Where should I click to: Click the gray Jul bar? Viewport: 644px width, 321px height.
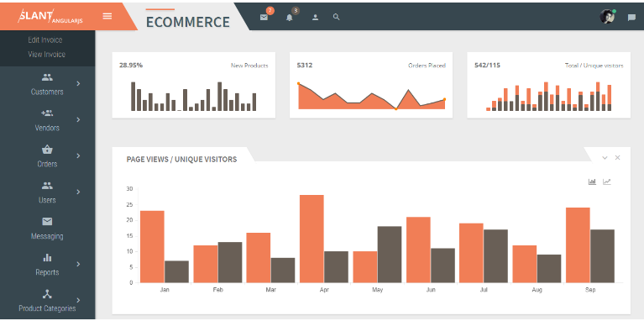(495, 256)
